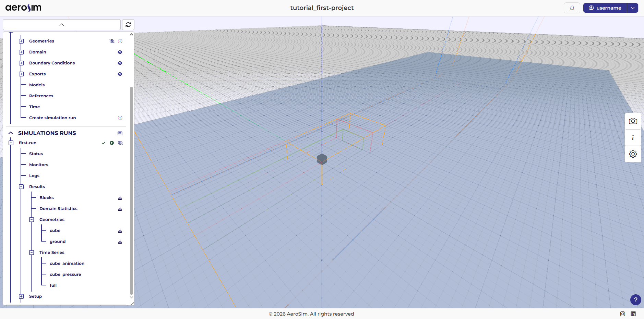The image size is (644, 319).
Task: Show the hidden first-run simulation
Action: 120,143
